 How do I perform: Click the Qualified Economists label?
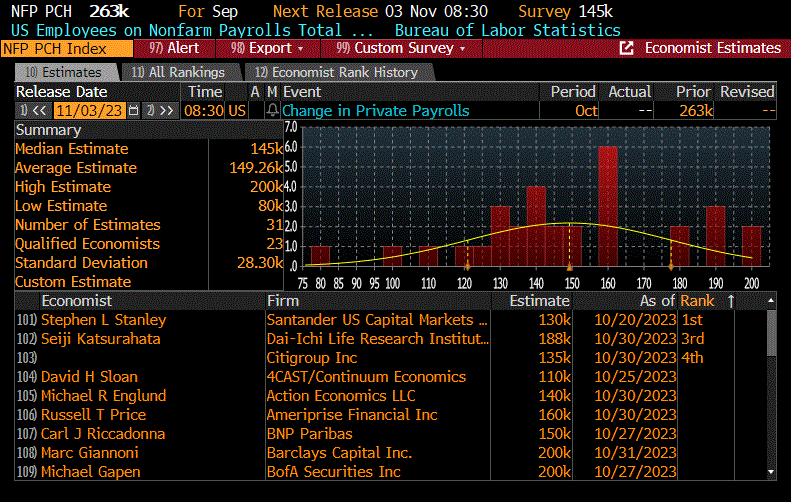pos(87,244)
